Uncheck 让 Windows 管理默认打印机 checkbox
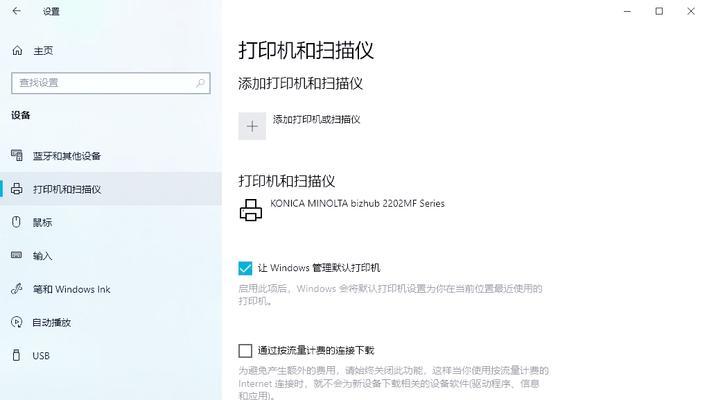The height and width of the screenshot is (400, 707). click(x=245, y=268)
